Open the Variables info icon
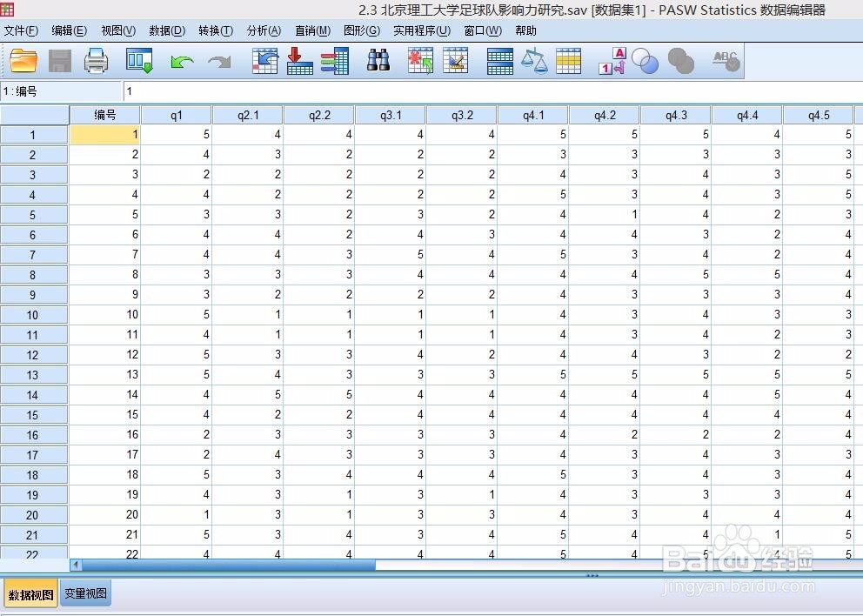Viewport: 863px width, 616px height. pos(335,61)
